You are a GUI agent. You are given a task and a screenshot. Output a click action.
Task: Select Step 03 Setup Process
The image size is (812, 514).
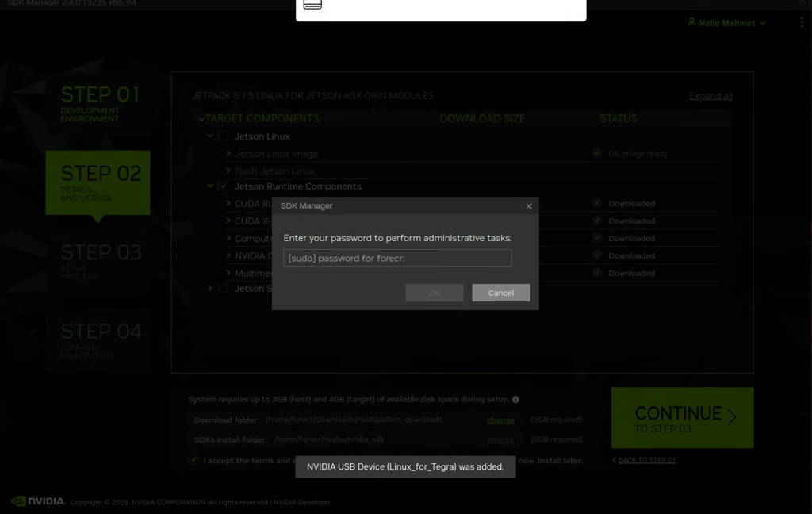point(98,262)
